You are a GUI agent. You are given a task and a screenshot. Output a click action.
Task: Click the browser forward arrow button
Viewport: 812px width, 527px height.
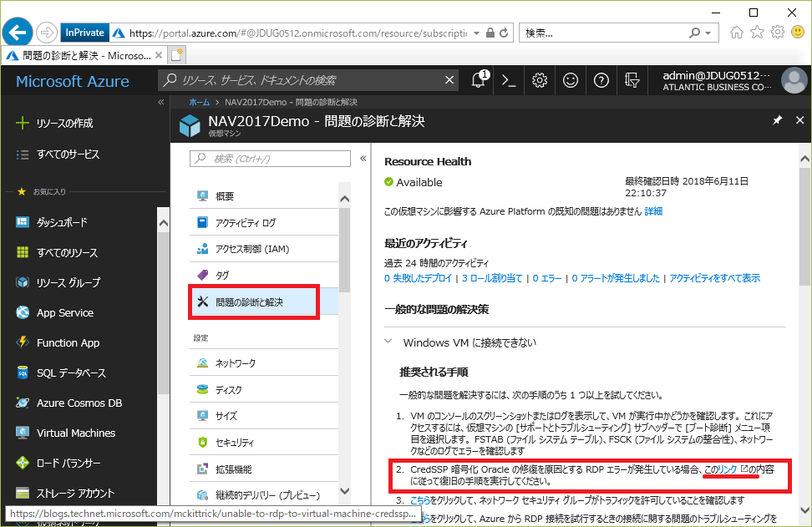[47, 33]
